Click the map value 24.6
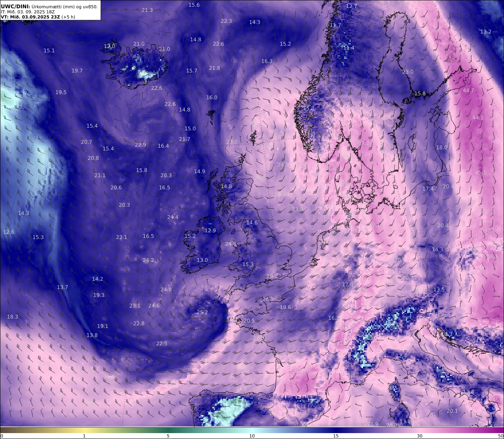This screenshot has height=439, width=504. (x=154, y=306)
